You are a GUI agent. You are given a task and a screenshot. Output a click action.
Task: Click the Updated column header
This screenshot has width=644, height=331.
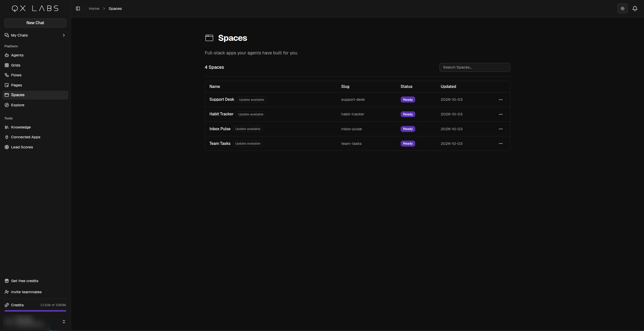pos(448,87)
